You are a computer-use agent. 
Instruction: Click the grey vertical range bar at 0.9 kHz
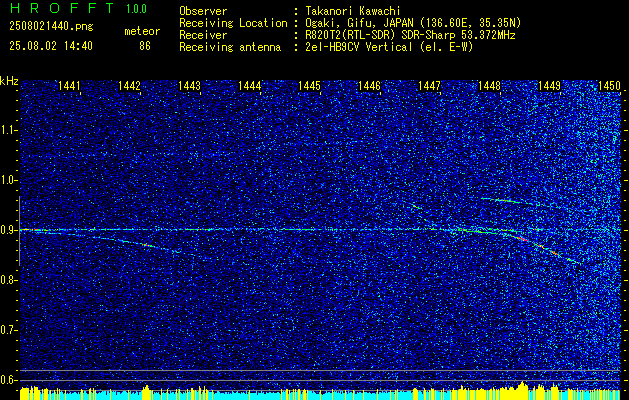[x=19, y=231]
